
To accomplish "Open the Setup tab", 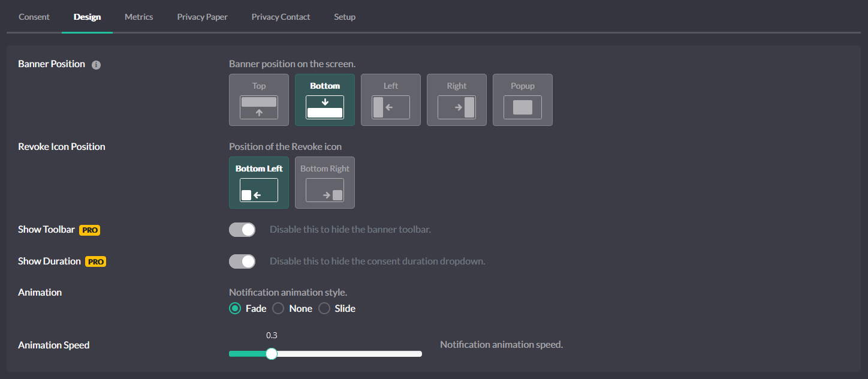I will [345, 17].
